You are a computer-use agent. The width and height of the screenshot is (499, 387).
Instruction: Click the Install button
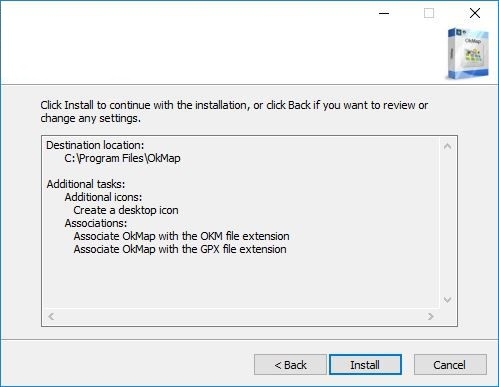pos(365,365)
